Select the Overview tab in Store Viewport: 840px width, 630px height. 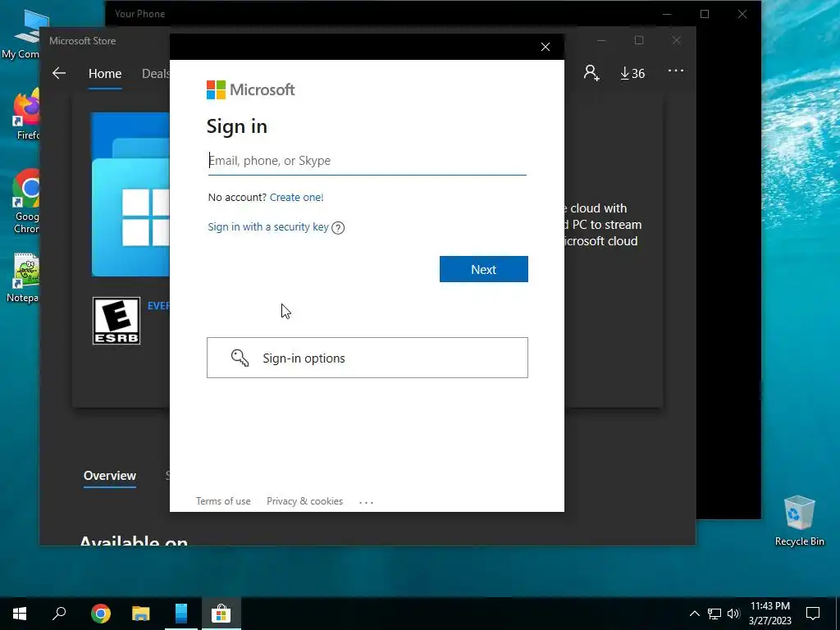[110, 476]
